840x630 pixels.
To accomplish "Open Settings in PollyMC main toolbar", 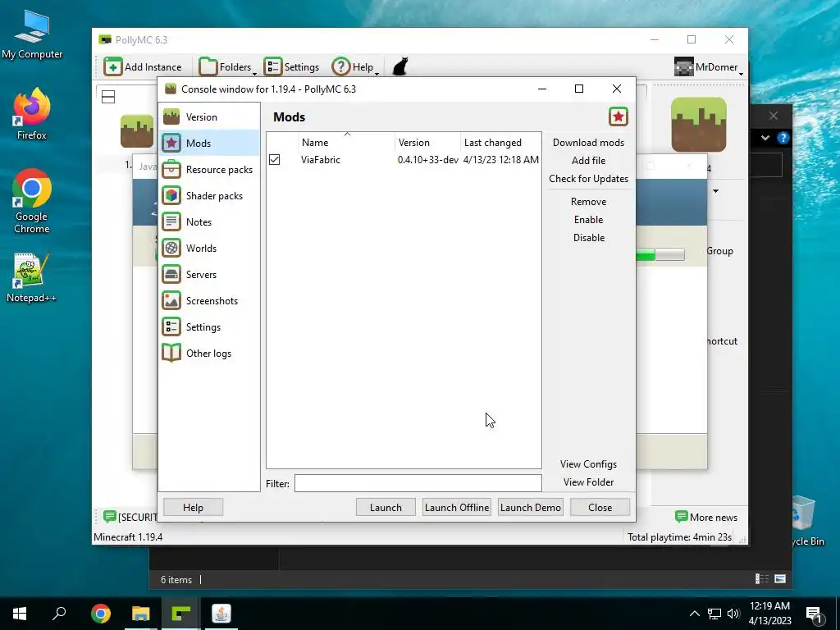I will click(291, 67).
